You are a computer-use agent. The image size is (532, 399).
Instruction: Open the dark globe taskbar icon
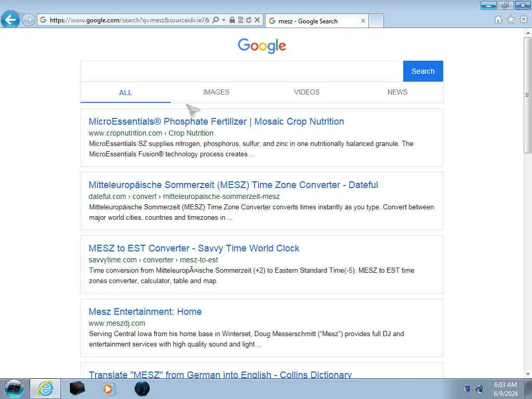[x=142, y=389]
